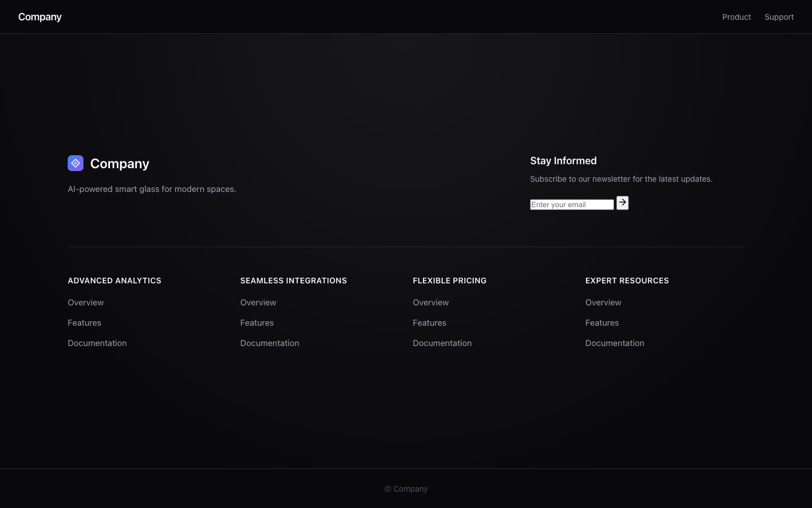Click the AI-powered smart glass tagline
The image size is (812, 508).
pos(152,189)
